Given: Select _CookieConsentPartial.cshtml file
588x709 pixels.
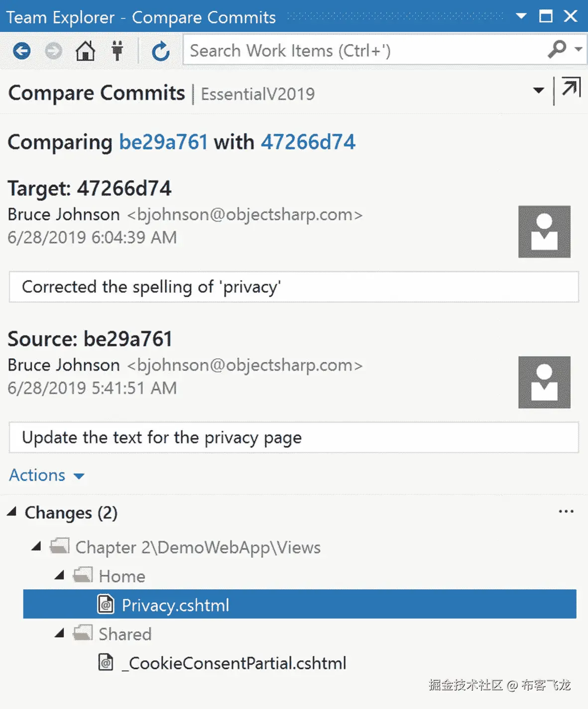Looking at the screenshot, I should 234,663.
